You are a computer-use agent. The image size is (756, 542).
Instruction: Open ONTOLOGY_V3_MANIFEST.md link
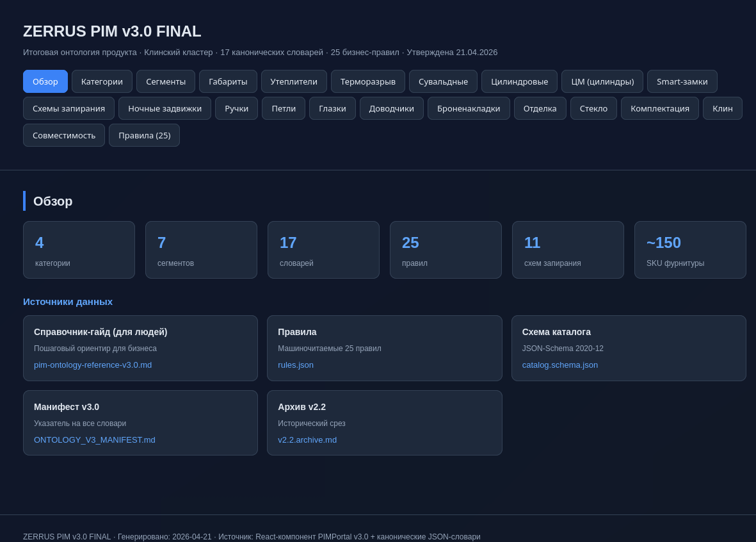[95, 440]
